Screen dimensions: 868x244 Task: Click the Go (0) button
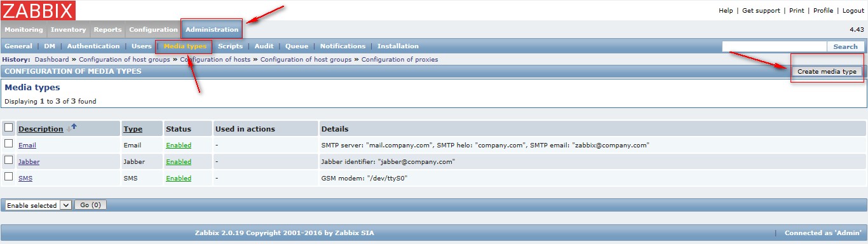click(90, 205)
